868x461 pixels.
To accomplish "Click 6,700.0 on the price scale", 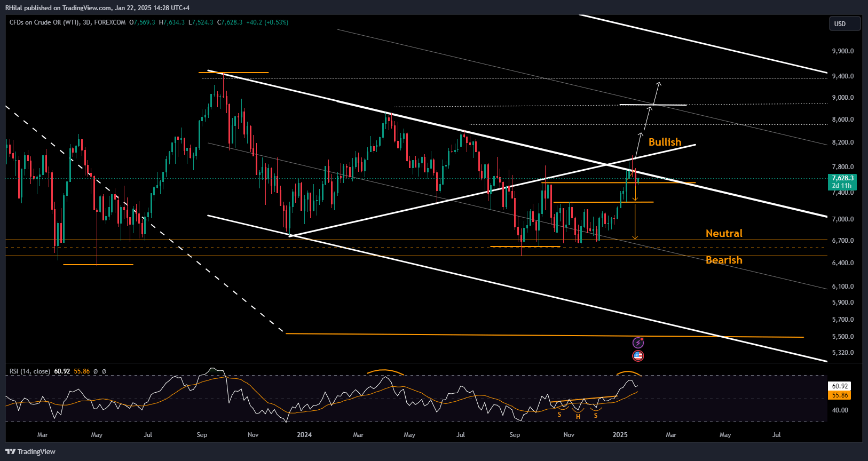I will click(x=843, y=241).
